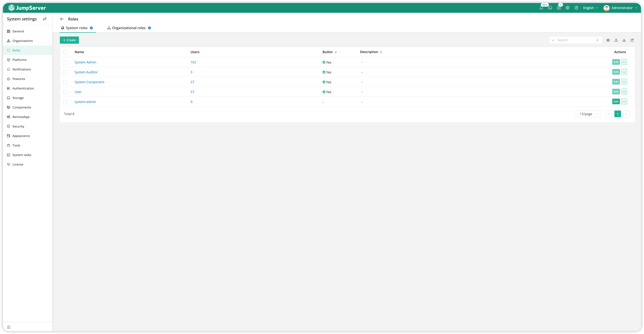The image size is (644, 334).
Task: Click the Create button to add a role
Action: point(69,40)
